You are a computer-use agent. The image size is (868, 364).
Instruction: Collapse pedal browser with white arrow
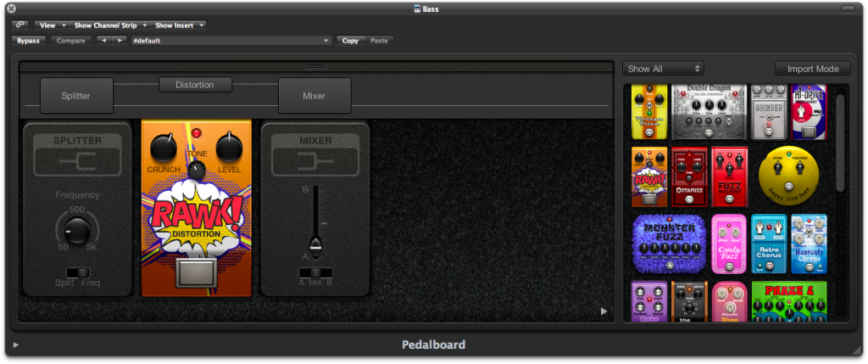click(604, 312)
